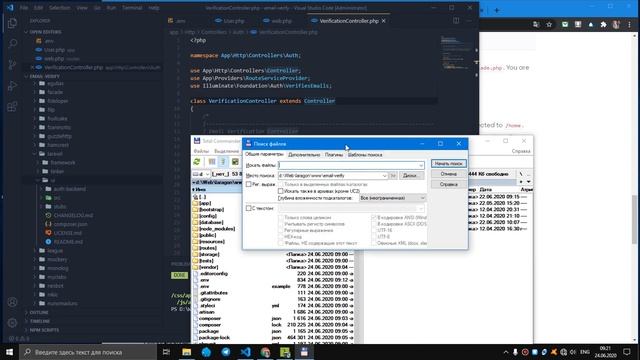Viewport: 640px width, 360px height.
Task: Open the Windows Start menu
Action: [x=9, y=352]
